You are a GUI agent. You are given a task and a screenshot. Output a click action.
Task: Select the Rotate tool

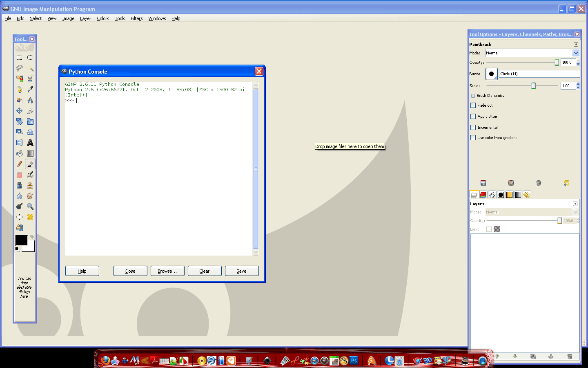[19, 121]
